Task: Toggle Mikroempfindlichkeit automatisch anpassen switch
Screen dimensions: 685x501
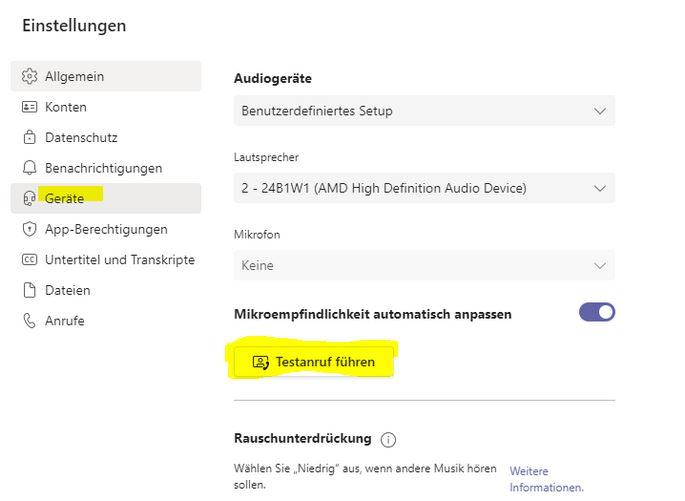Action: 597,312
